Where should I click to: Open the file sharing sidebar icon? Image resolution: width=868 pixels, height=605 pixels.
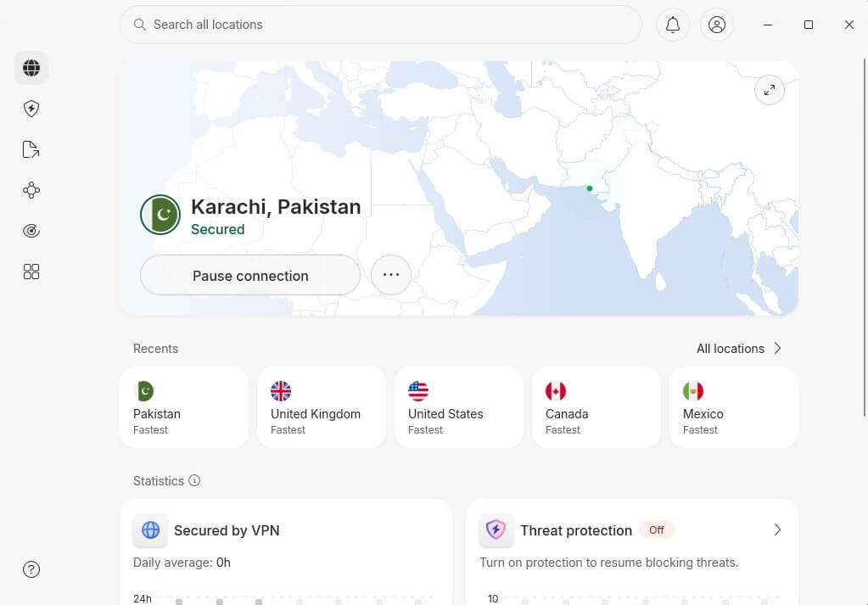pyautogui.click(x=31, y=149)
